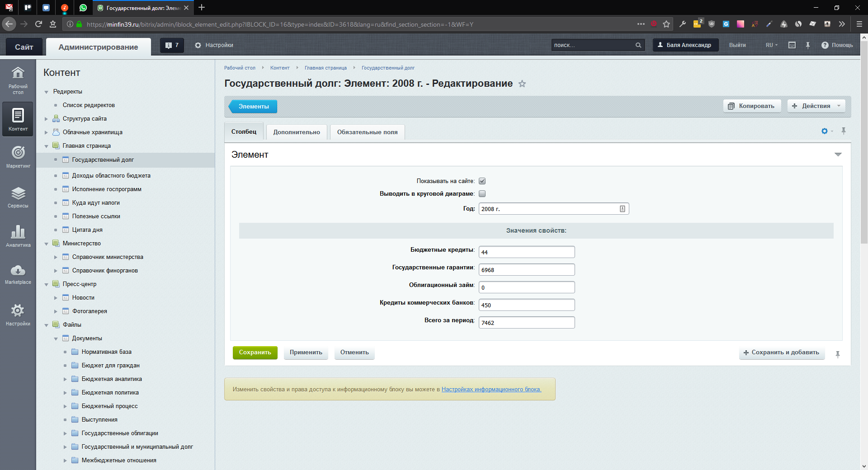Click the green 'Сохранить' button
This screenshot has width=868, height=470.
pyautogui.click(x=255, y=352)
